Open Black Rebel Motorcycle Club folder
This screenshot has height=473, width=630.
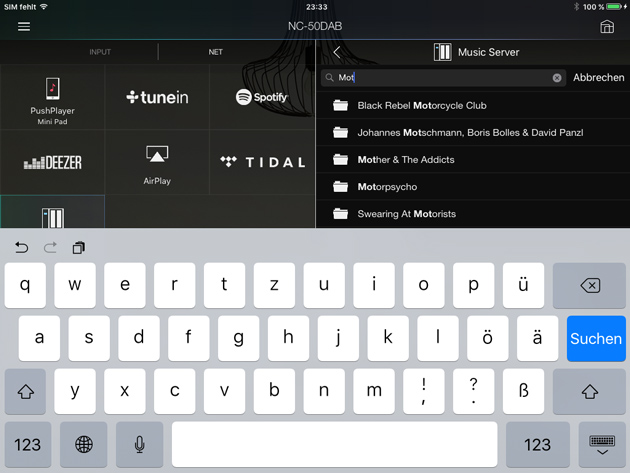pos(473,105)
